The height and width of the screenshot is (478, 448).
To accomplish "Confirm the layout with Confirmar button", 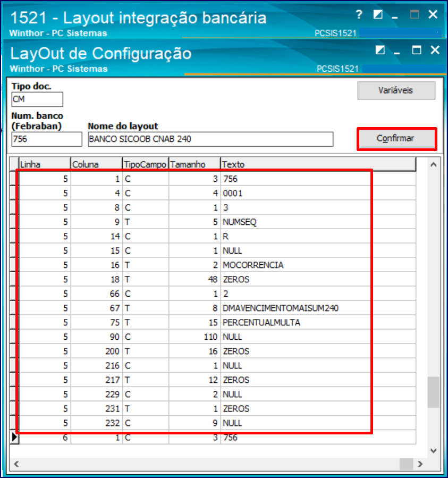I will (397, 139).
